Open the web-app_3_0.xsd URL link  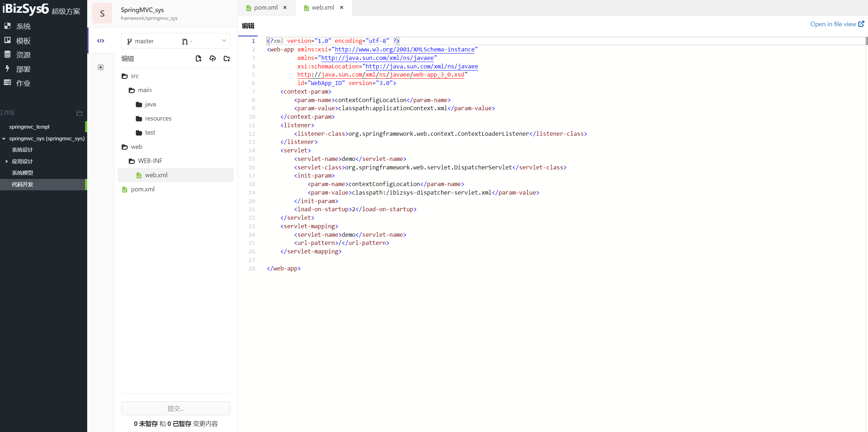[x=381, y=75]
